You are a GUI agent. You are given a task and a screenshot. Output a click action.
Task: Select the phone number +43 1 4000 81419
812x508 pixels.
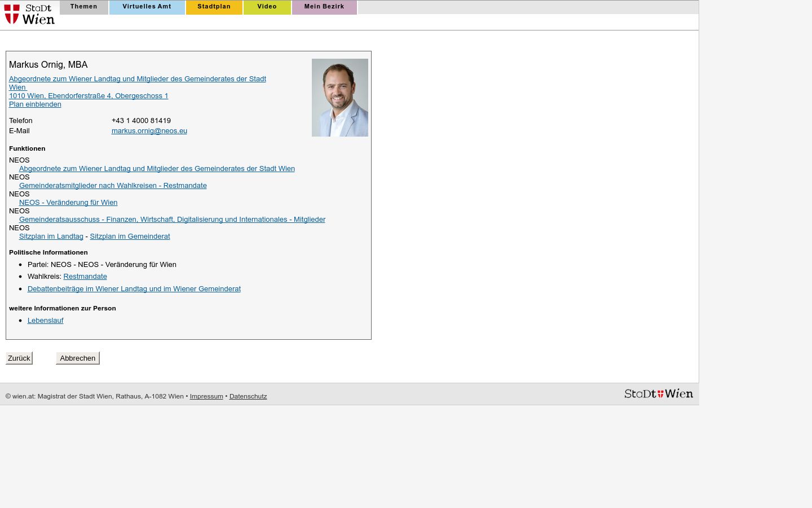pos(141,121)
